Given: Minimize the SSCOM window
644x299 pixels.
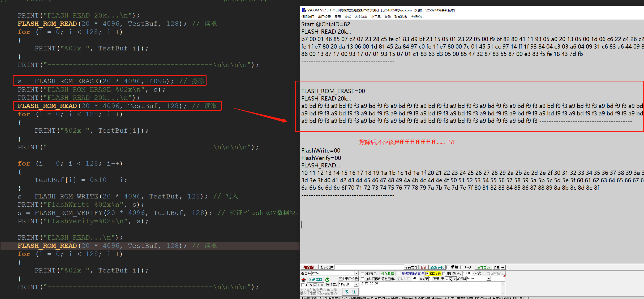Looking at the screenshot, I should coord(639,10).
